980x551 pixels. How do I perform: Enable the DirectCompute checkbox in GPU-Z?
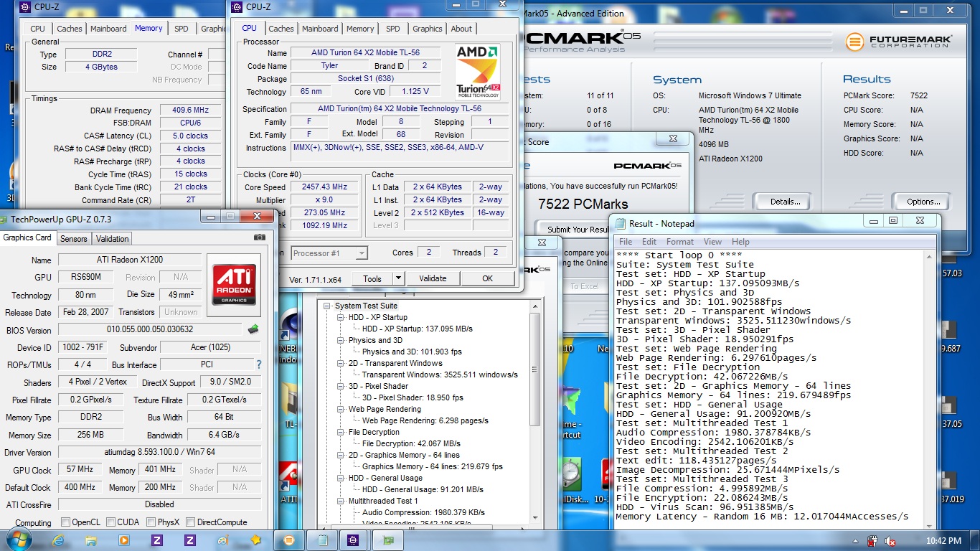tap(190, 522)
